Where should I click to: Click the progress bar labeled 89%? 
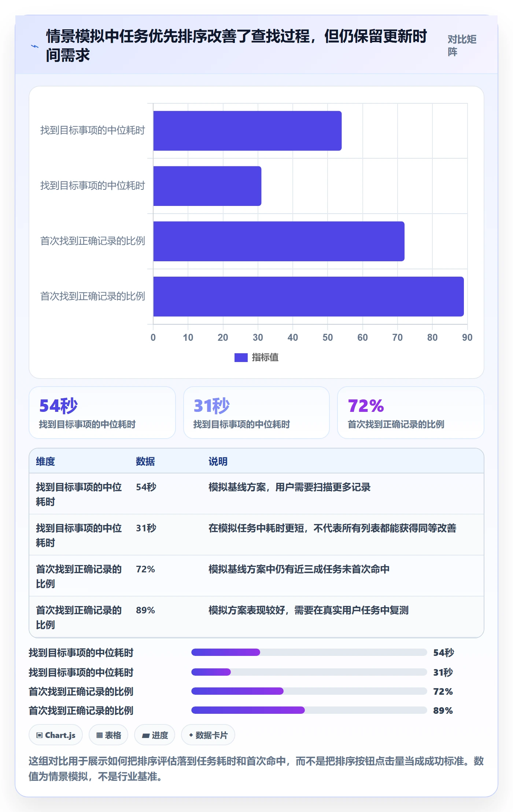pyautogui.click(x=309, y=710)
